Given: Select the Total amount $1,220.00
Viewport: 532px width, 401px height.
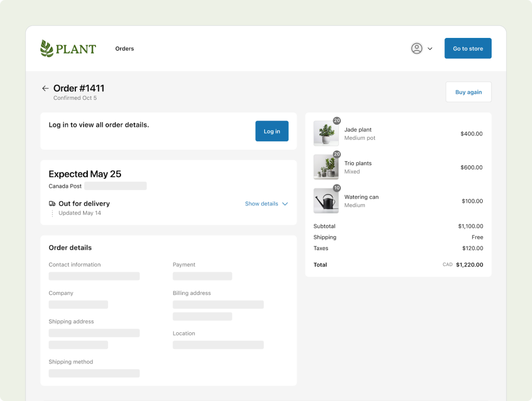Looking at the screenshot, I should [469, 265].
